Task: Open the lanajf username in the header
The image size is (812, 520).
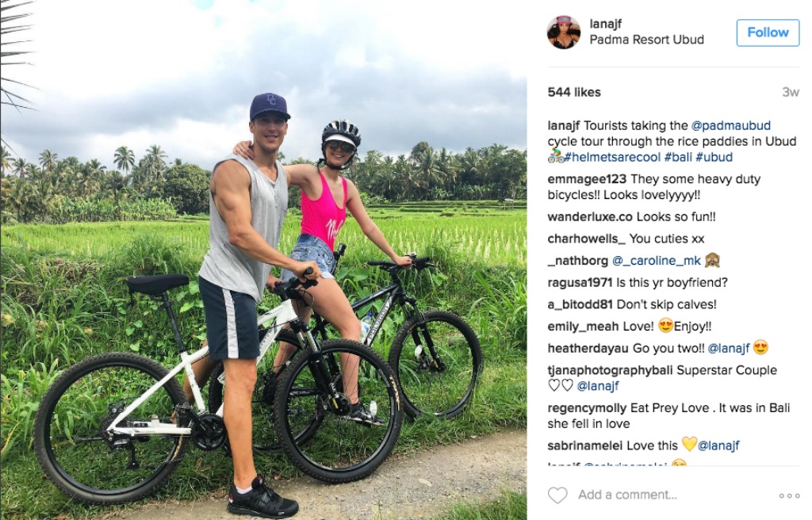Action: click(x=605, y=24)
